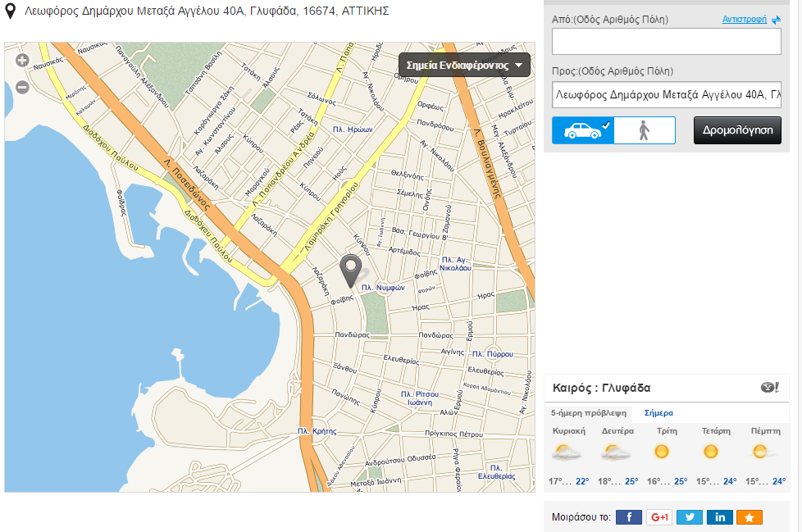Expand Σημεία Ενδιαφέροντος dropdown
Screen dimensions: 802x532
coord(464,66)
